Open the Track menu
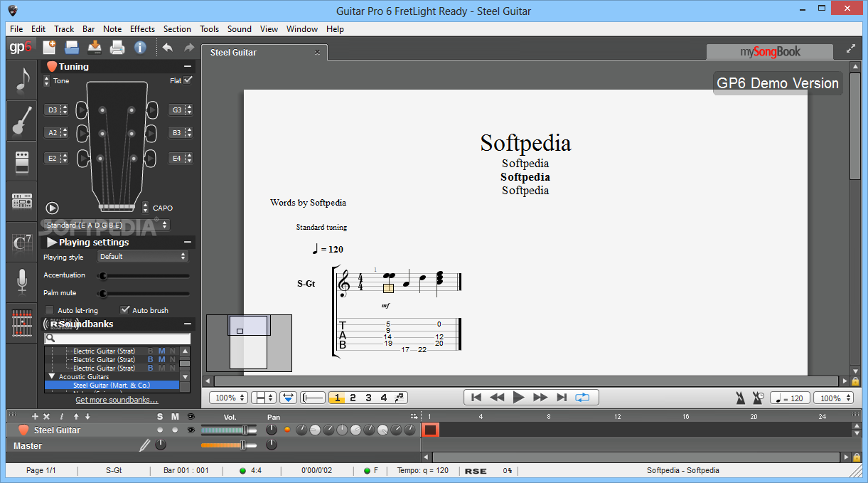Image resolution: width=868 pixels, height=483 pixels. point(64,29)
